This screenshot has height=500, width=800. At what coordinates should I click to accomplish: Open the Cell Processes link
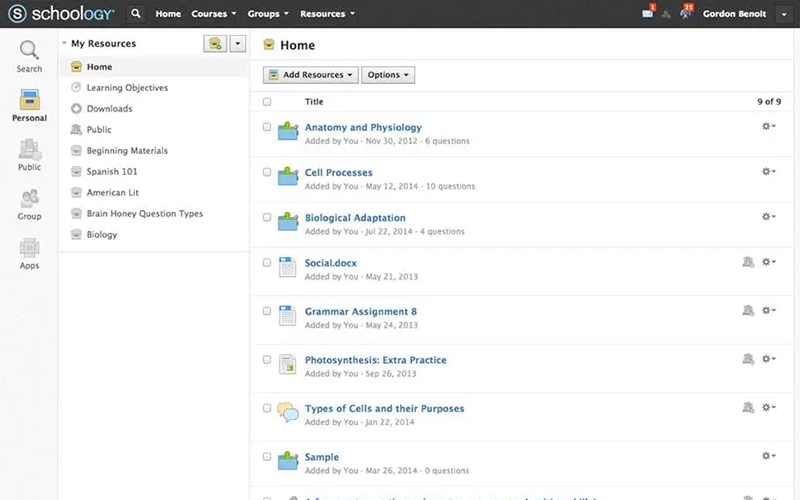click(x=338, y=172)
